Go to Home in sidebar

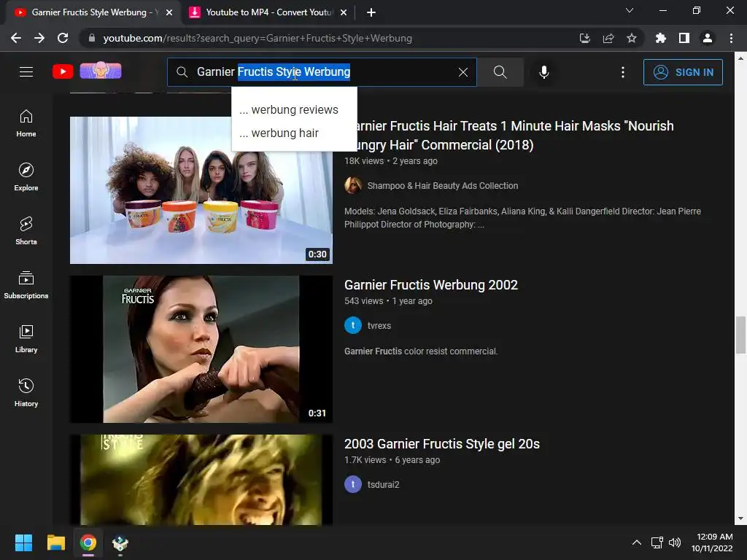click(x=26, y=123)
